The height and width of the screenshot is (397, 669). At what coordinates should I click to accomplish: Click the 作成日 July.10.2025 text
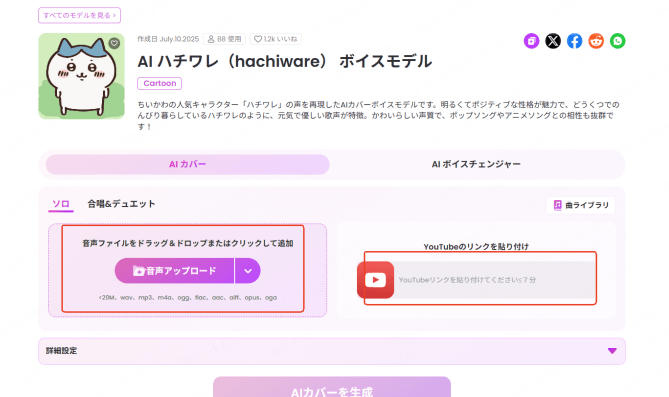click(168, 39)
